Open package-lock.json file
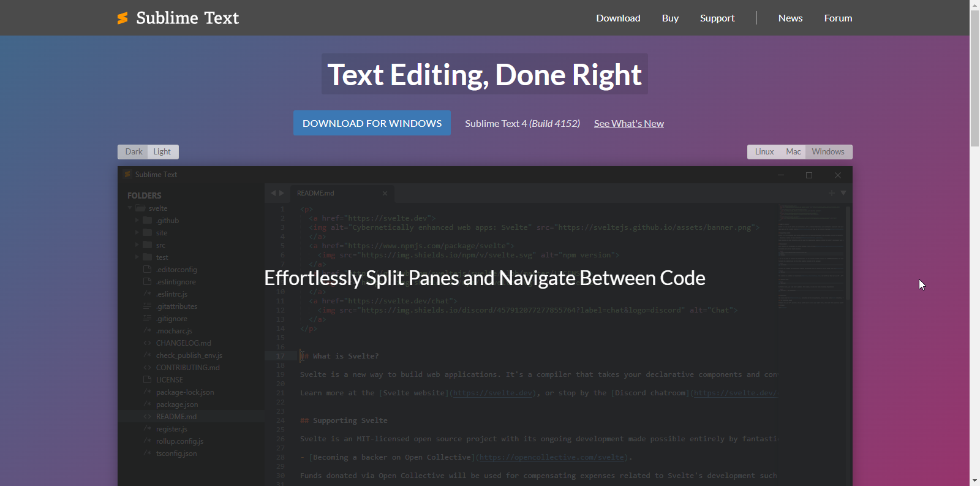Viewport: 980px width, 486px height. (185, 392)
